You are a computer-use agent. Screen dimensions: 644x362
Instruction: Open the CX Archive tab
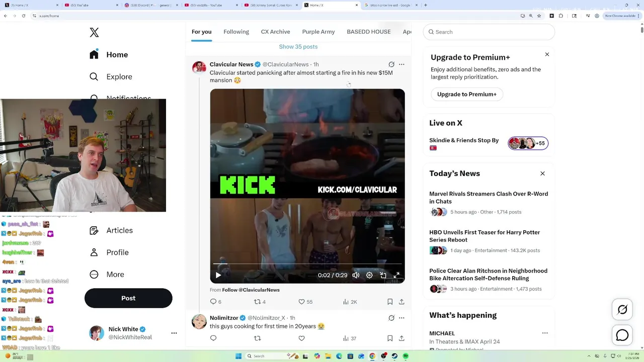(275, 32)
